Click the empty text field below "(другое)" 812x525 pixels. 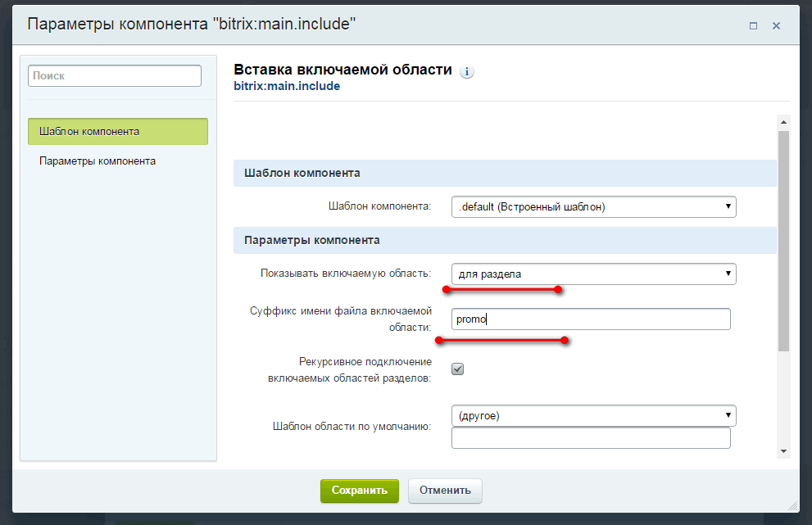coord(590,438)
